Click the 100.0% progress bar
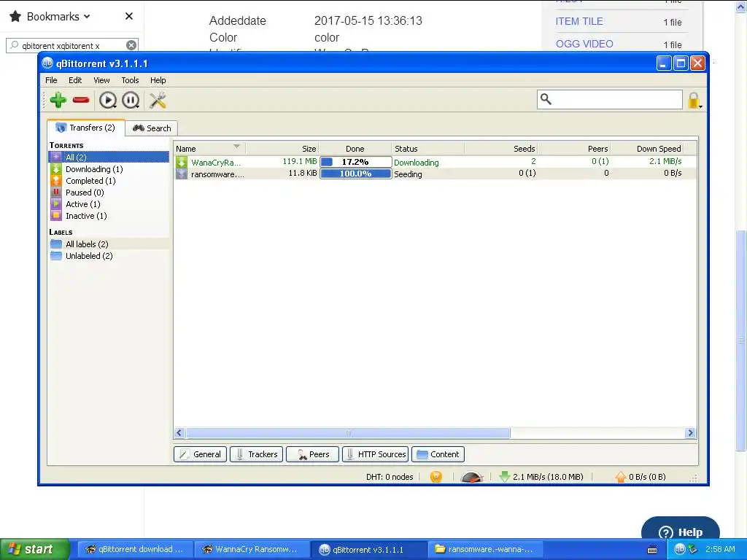Image resolution: width=747 pixels, height=560 pixels. [x=356, y=174]
